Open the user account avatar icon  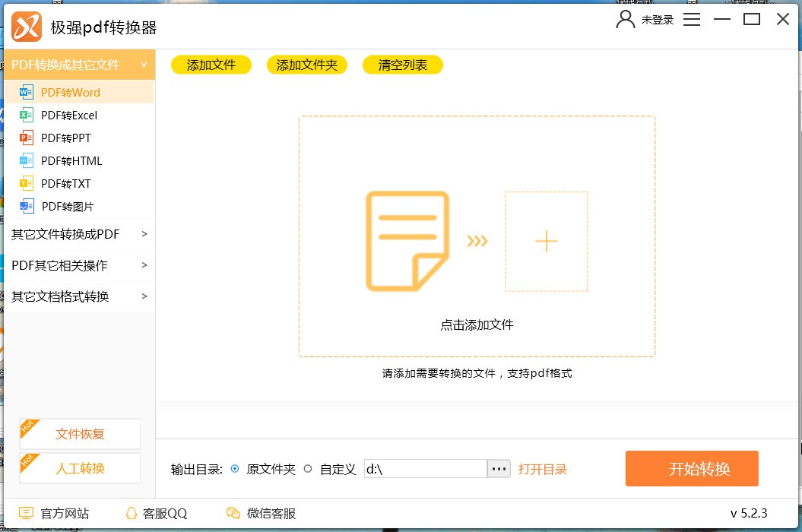pyautogui.click(x=625, y=20)
